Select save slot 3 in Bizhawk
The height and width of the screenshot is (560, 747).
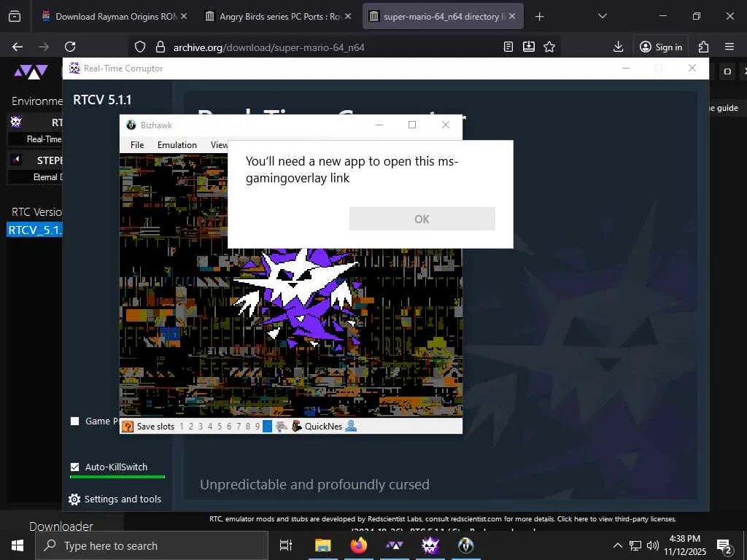coord(201,426)
